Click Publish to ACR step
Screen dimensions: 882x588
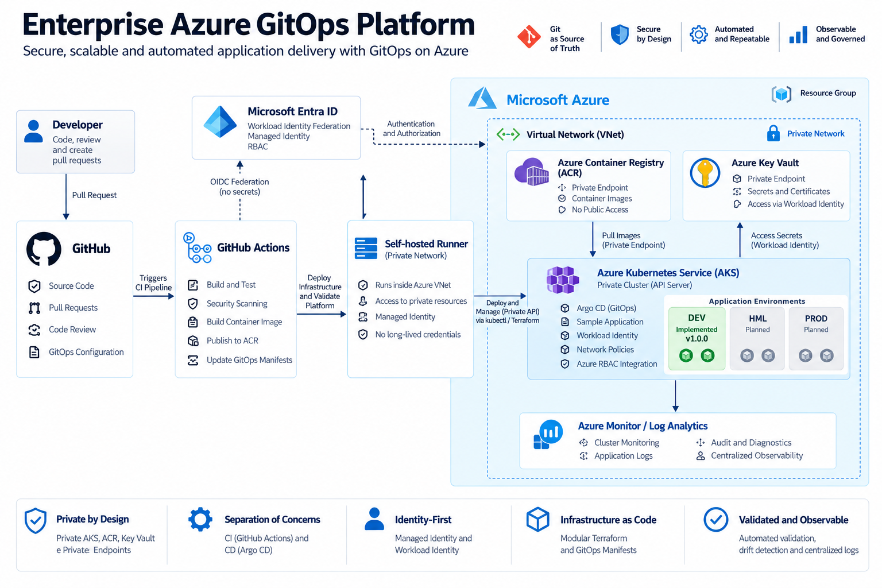[x=223, y=341]
